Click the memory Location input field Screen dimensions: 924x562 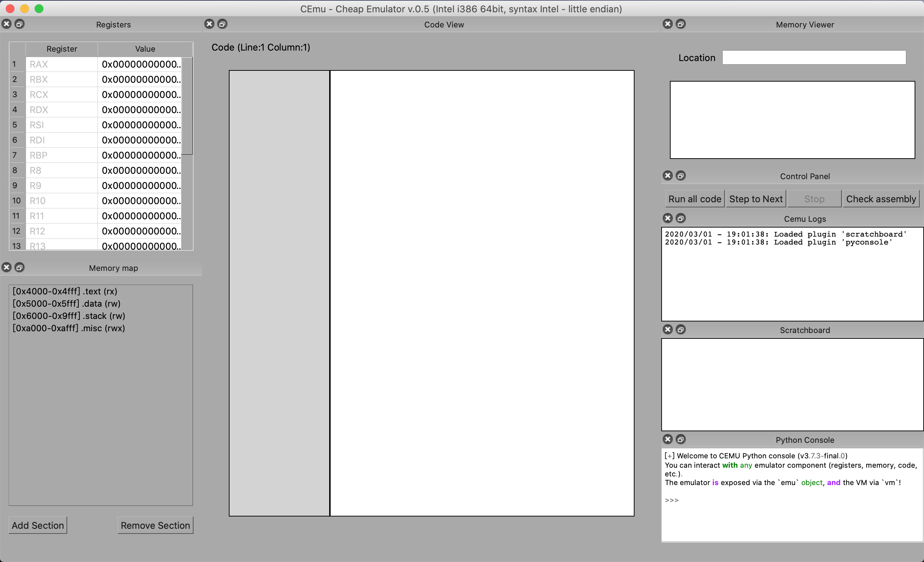click(x=814, y=58)
